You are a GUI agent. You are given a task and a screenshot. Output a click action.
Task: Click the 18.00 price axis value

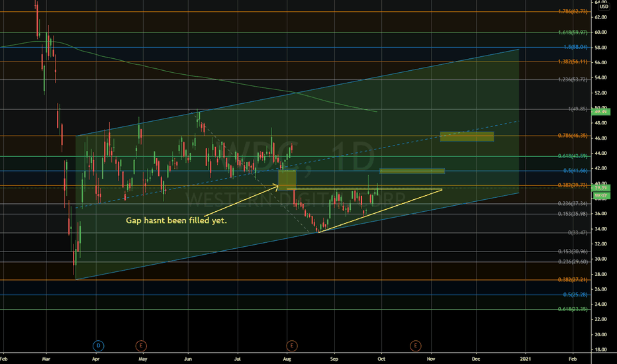(x=600, y=350)
